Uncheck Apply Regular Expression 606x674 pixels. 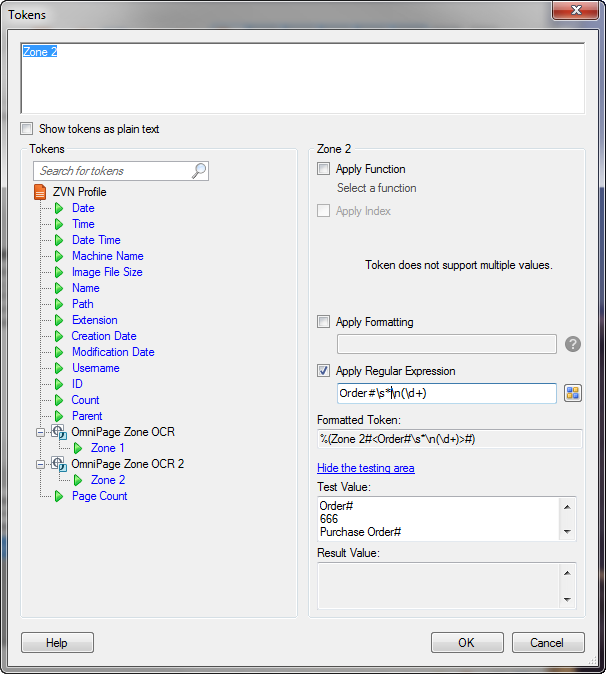[323, 371]
